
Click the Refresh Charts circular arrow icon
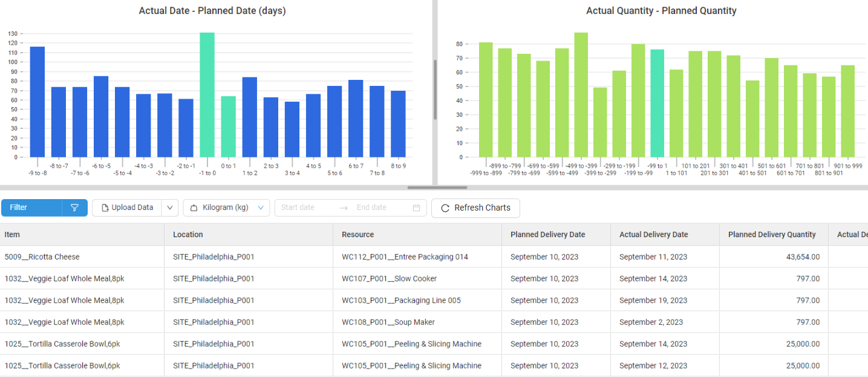(x=445, y=208)
